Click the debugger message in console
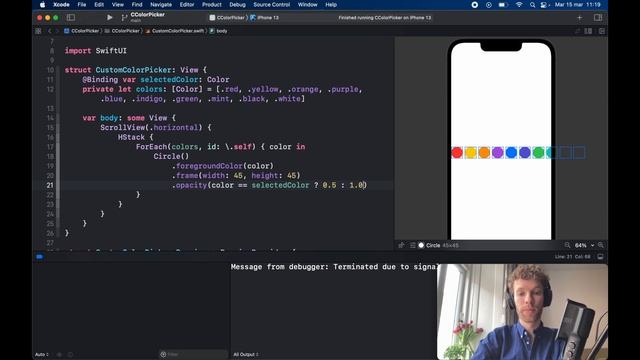The image size is (640, 360). click(334, 267)
